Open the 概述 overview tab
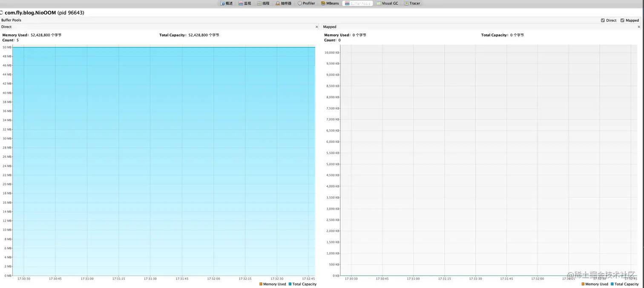This screenshot has height=288, width=644. click(x=227, y=3)
